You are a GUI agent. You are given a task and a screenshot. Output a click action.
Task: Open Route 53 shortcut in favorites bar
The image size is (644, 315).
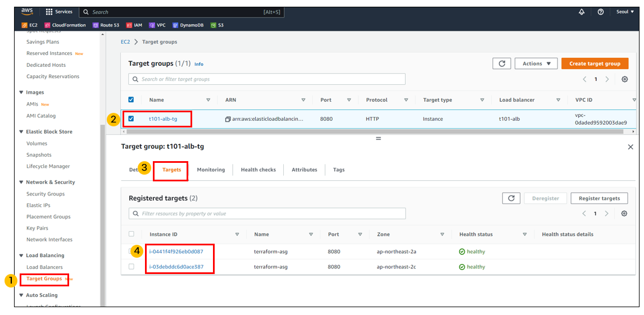pyautogui.click(x=106, y=25)
